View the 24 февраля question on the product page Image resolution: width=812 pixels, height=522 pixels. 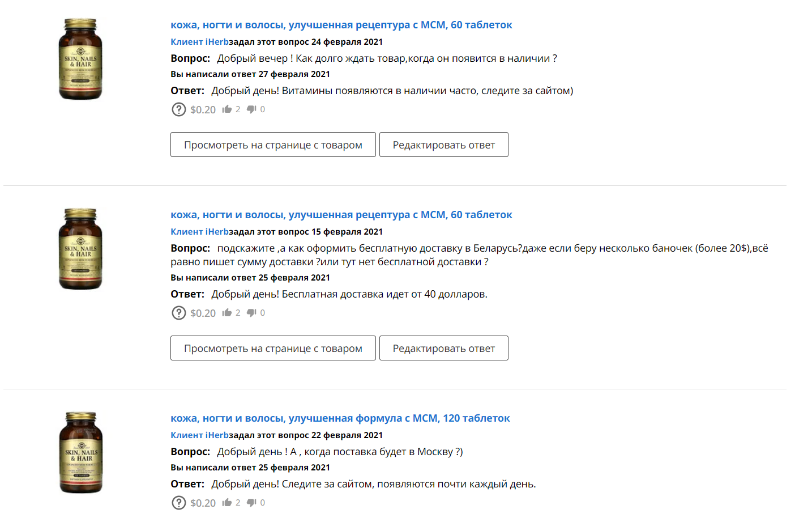tap(273, 145)
